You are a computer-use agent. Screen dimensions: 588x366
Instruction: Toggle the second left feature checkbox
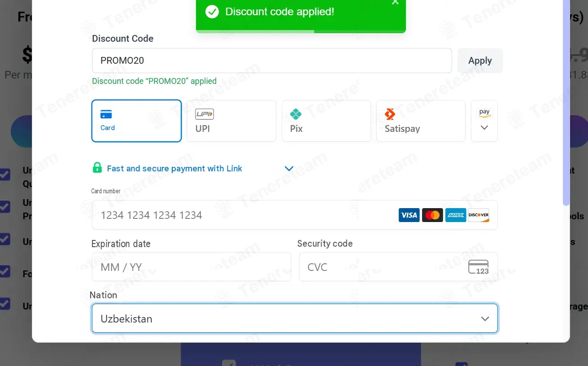5,207
